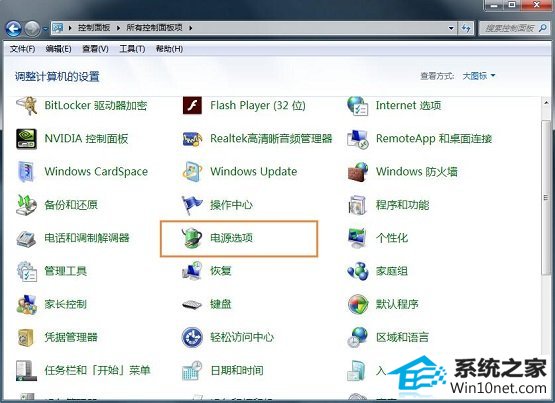
Task: Open 任务栏和「开始」菜单 icon
Action: click(x=27, y=370)
